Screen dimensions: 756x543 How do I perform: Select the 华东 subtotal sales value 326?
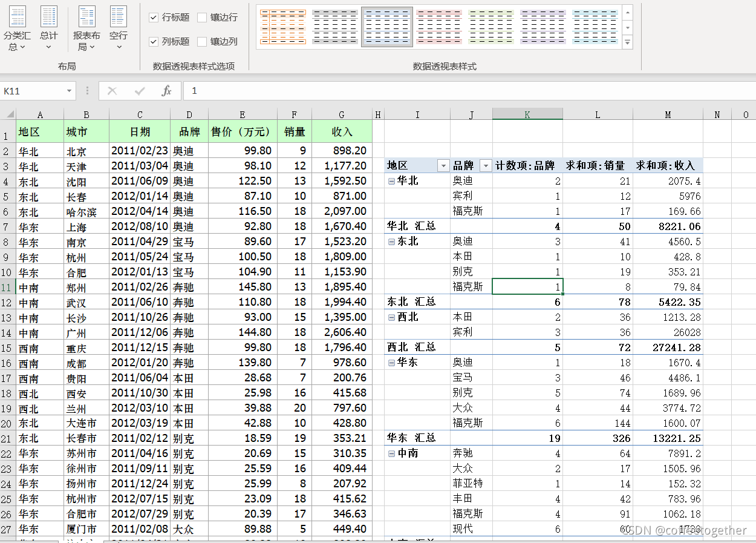click(x=598, y=438)
